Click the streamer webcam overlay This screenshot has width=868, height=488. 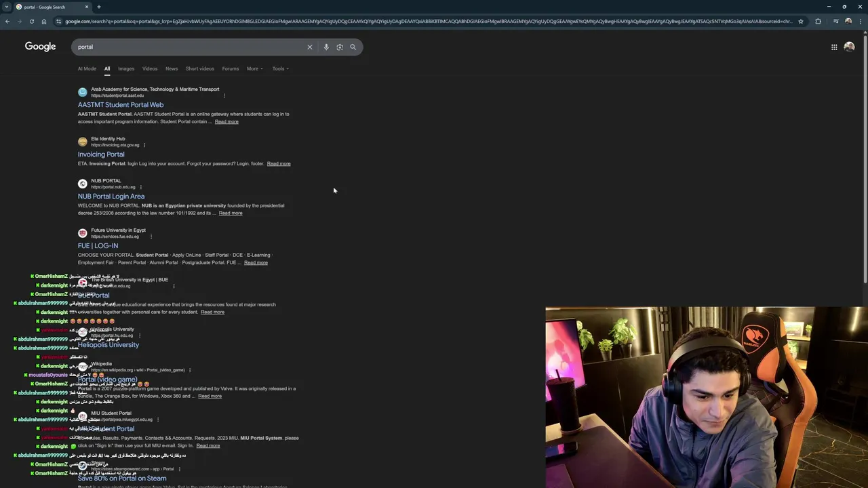click(706, 397)
